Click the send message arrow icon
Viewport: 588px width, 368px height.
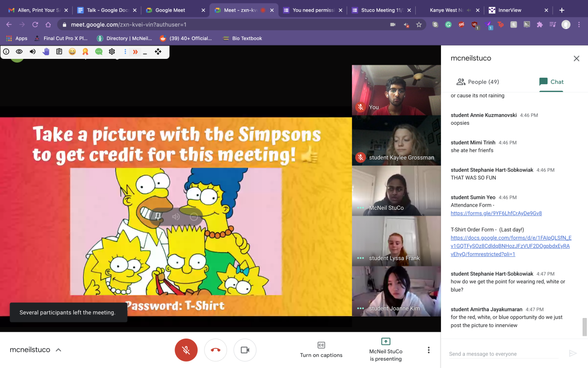click(573, 353)
